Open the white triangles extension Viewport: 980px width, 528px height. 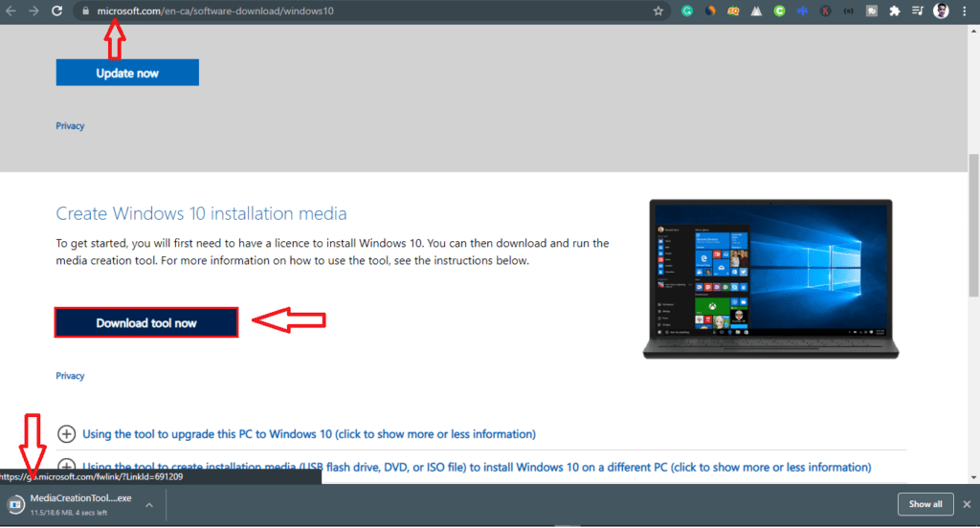tap(756, 11)
